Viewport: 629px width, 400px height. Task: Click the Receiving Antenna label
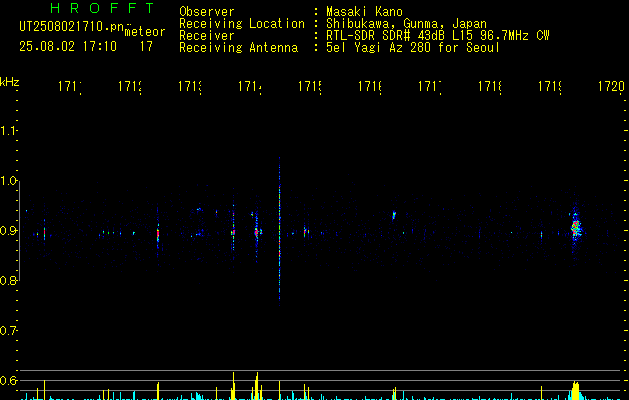239,48
